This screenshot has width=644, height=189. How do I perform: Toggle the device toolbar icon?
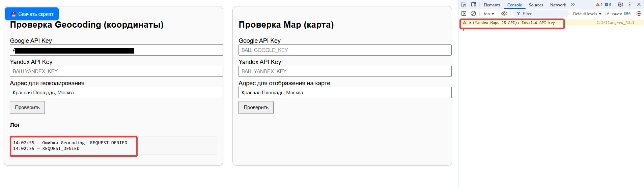[473, 5]
